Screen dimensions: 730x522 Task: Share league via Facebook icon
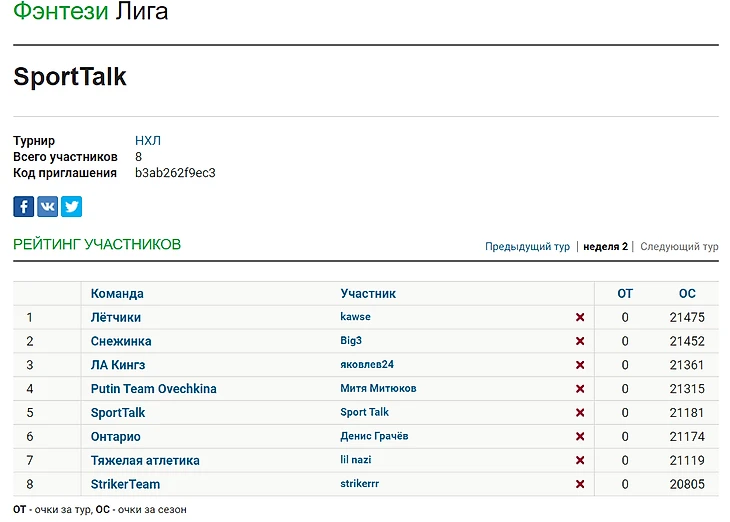[24, 207]
